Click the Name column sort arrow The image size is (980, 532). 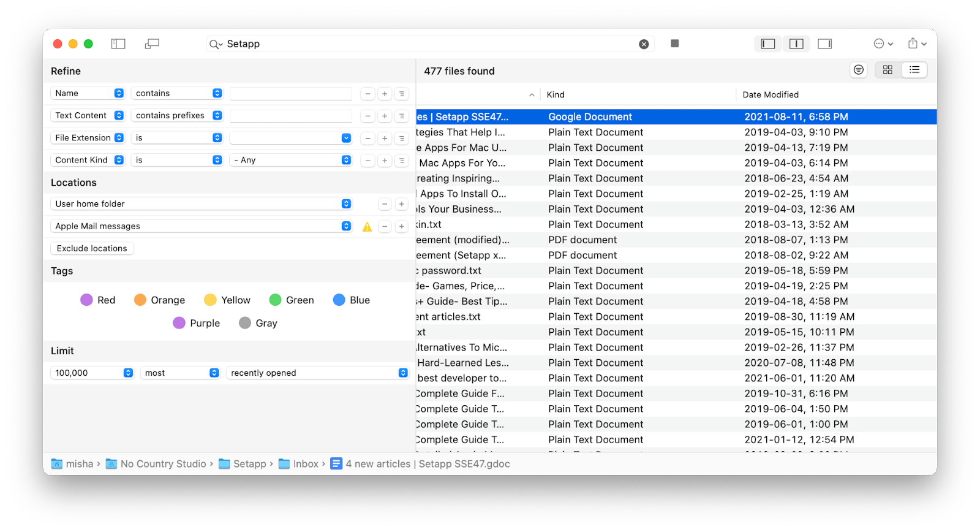(x=532, y=95)
